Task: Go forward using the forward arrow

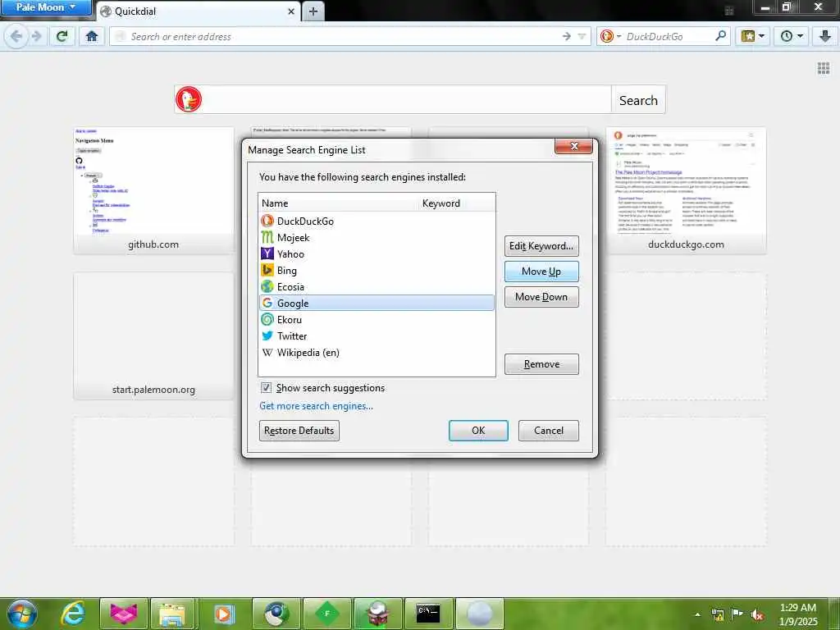Action: coord(37,36)
